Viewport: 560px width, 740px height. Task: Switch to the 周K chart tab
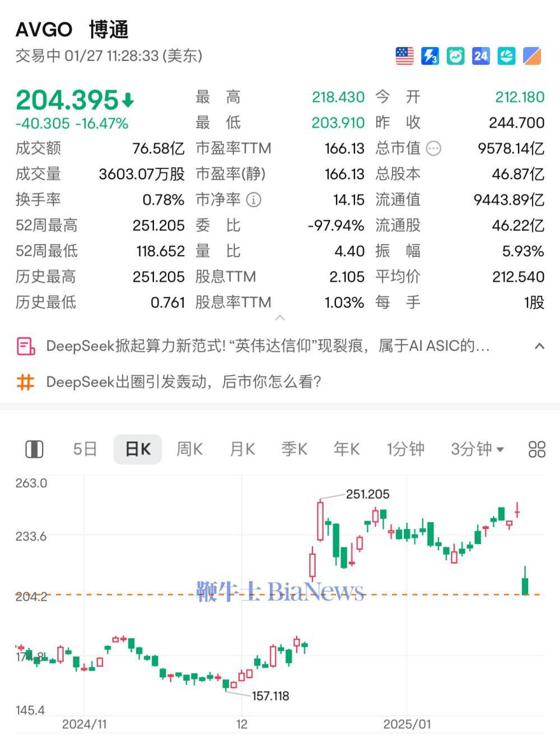189,449
